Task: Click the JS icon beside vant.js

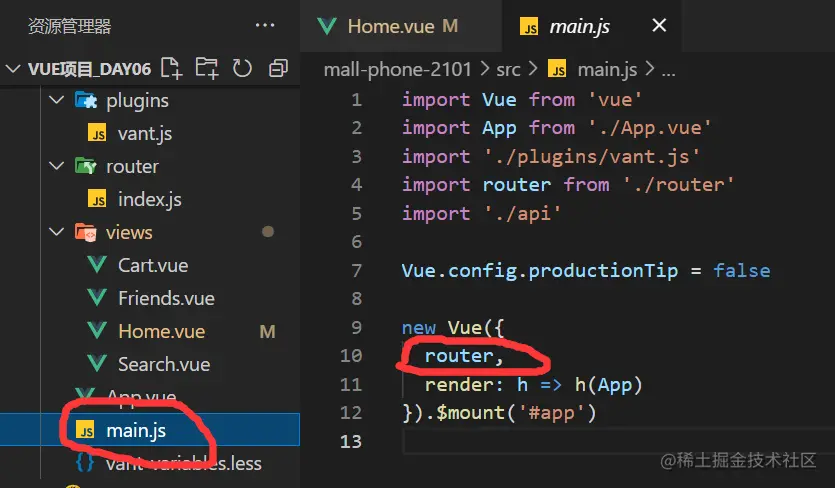Action: pyautogui.click(x=97, y=133)
